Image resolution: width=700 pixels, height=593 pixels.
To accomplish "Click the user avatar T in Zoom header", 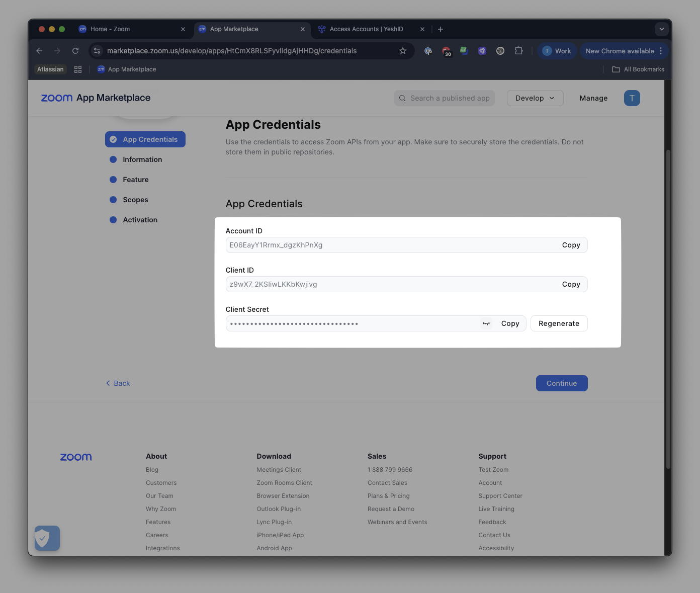I will [632, 98].
